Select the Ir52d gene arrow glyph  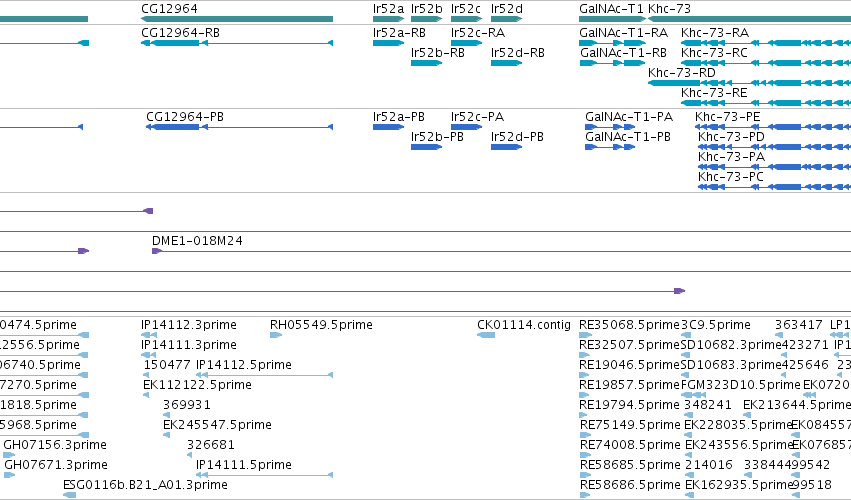click(506, 19)
